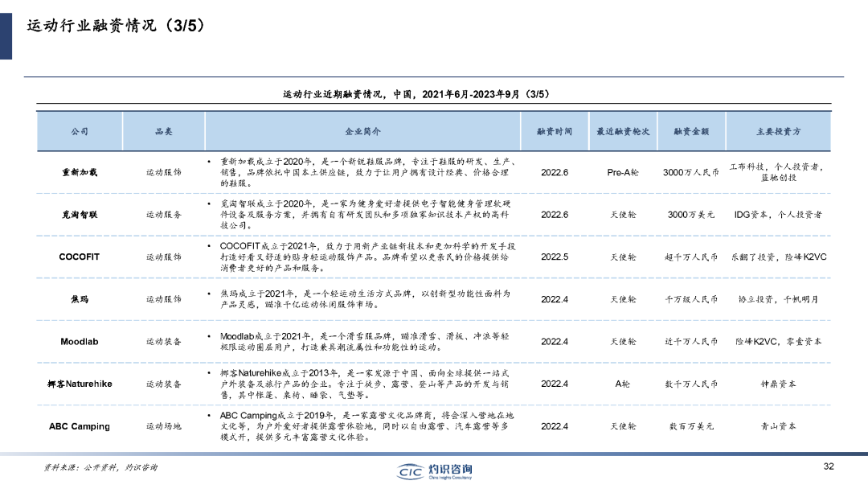Click amount 超千万人民币

pos(691,257)
